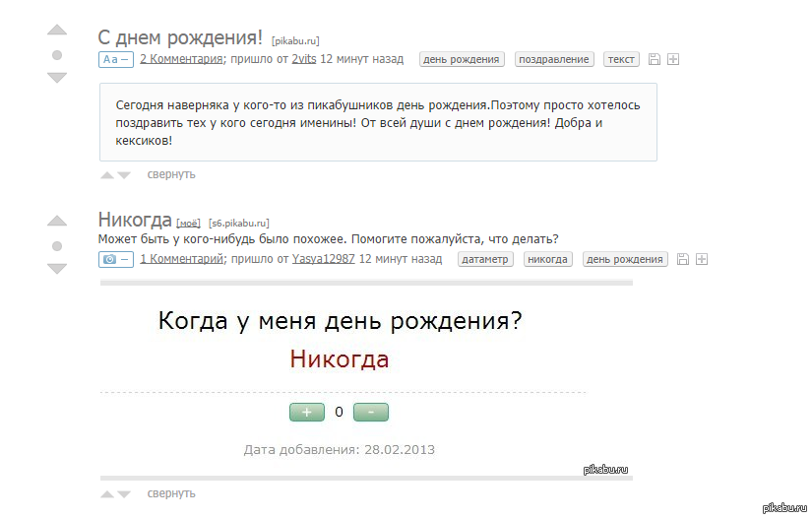Toggle the "Aa –" text post view
This screenshot has height=519, width=812.
coord(115,59)
